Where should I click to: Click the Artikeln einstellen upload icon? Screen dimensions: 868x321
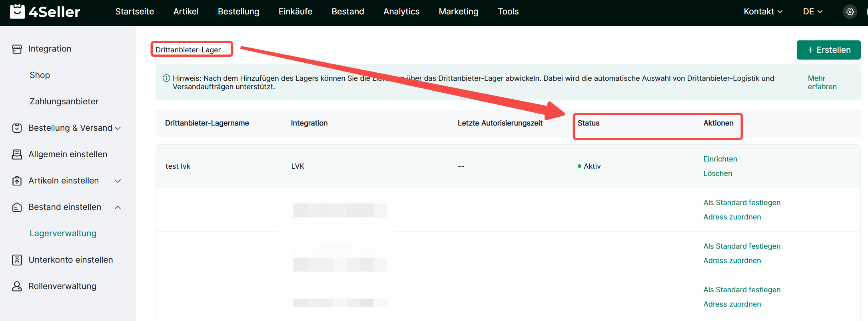tap(17, 181)
